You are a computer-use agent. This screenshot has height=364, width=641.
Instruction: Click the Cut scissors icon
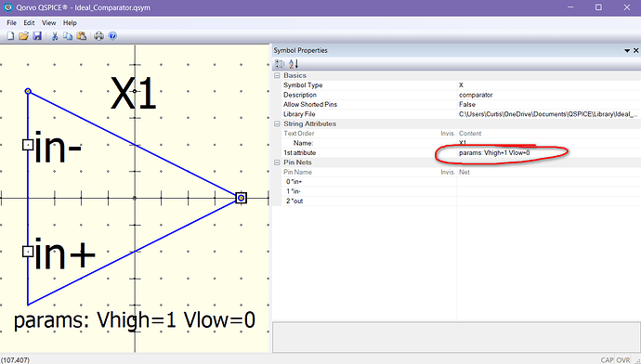click(55, 36)
